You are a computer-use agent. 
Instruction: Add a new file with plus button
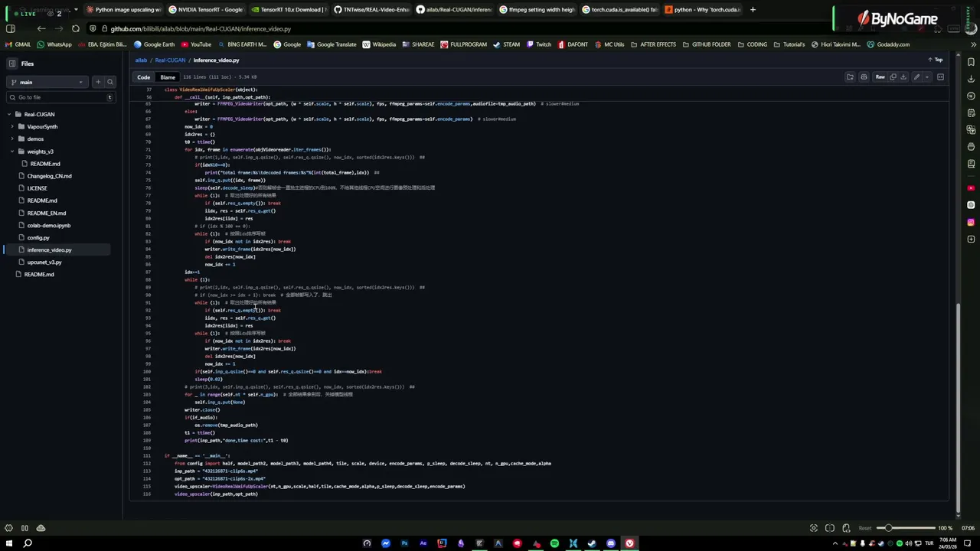coord(97,82)
